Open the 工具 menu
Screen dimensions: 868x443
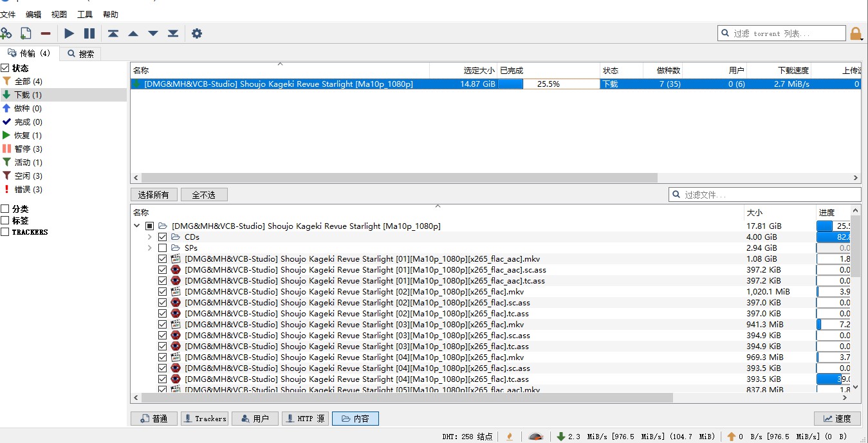pyautogui.click(x=85, y=14)
